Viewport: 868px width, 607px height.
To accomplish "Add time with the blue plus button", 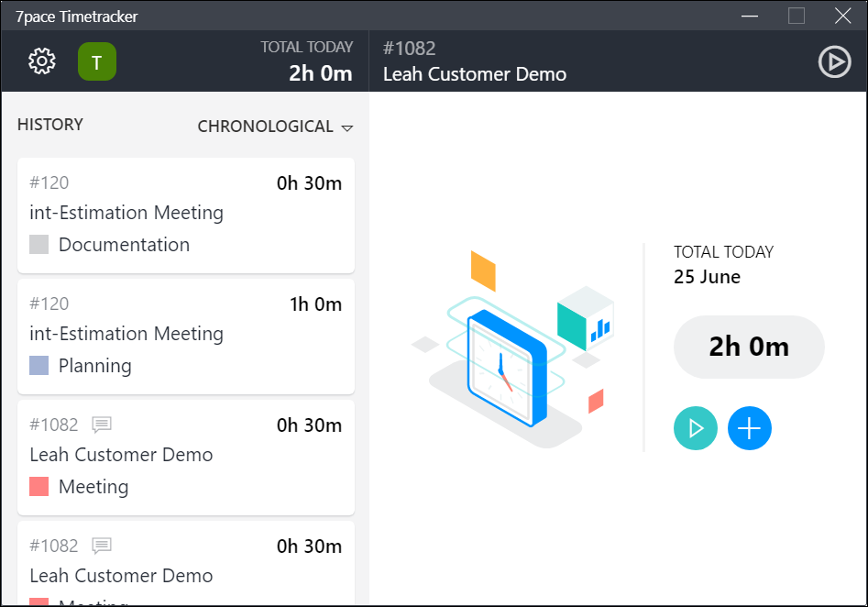I will (x=749, y=428).
